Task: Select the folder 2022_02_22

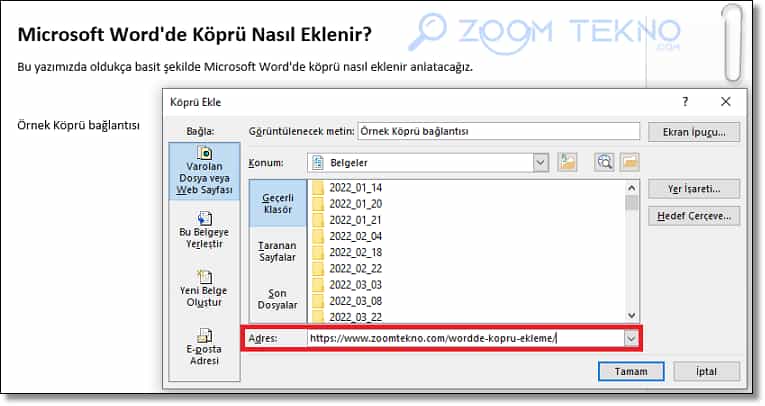Action: coord(347,268)
